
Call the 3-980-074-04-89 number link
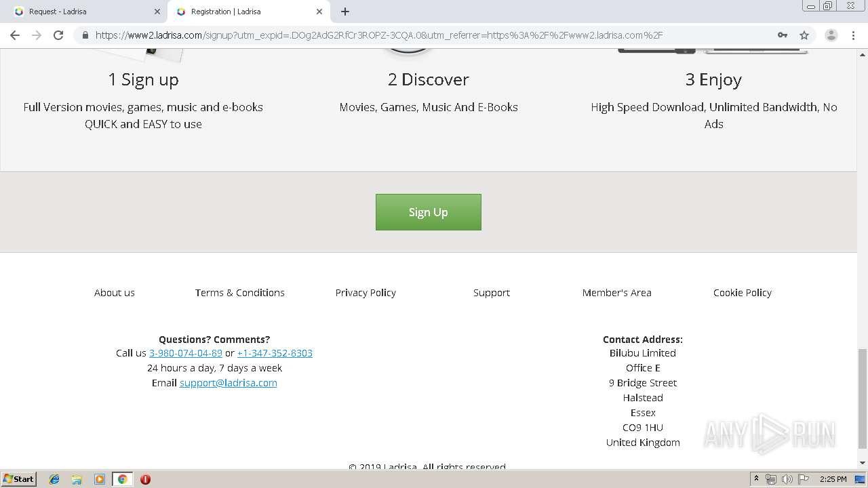click(x=186, y=353)
